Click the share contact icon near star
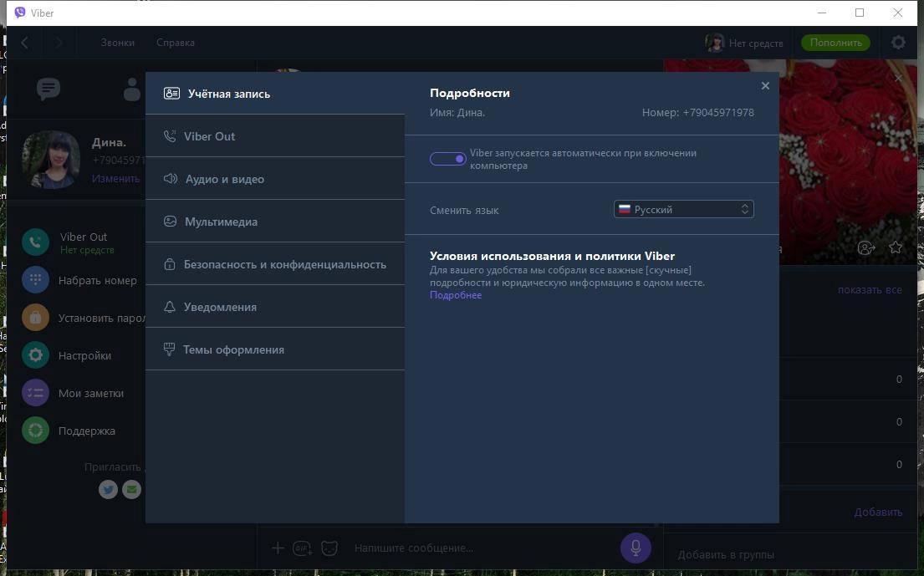 tap(865, 248)
